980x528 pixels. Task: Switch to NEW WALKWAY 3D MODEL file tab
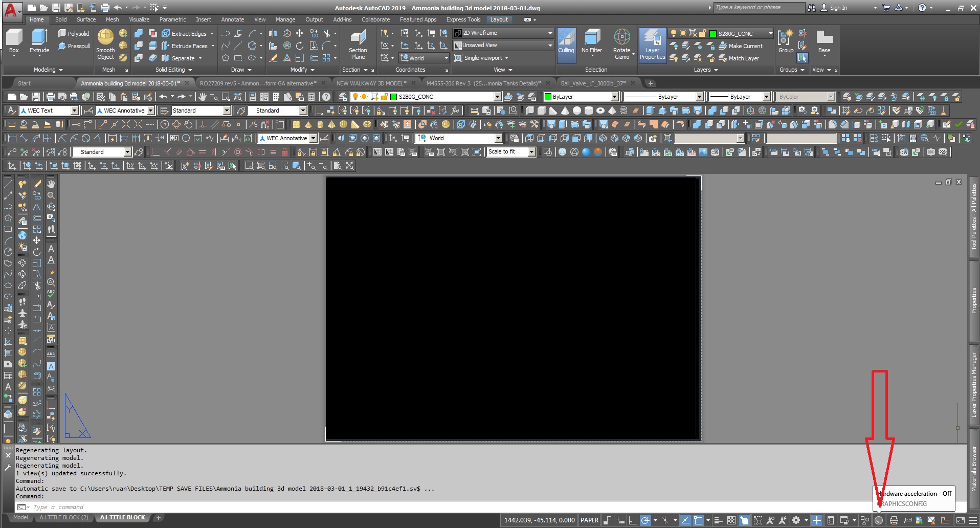(x=371, y=83)
